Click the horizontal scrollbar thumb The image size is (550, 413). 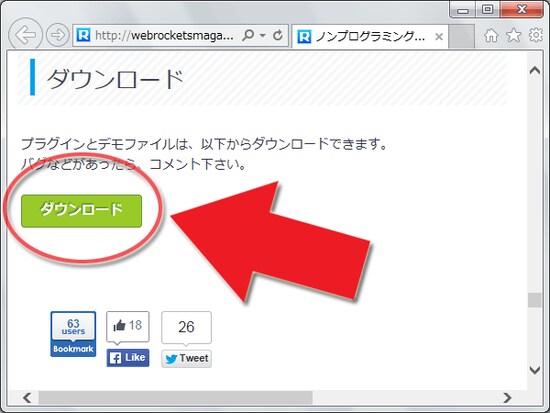[175, 398]
